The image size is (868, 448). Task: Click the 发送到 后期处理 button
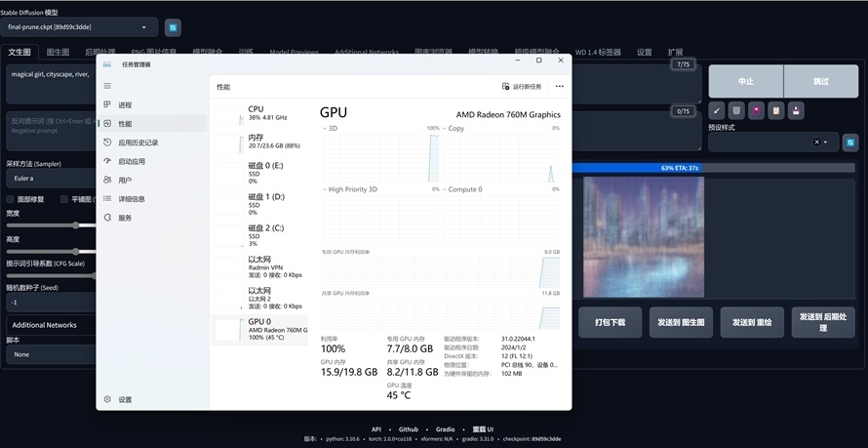tap(823, 322)
